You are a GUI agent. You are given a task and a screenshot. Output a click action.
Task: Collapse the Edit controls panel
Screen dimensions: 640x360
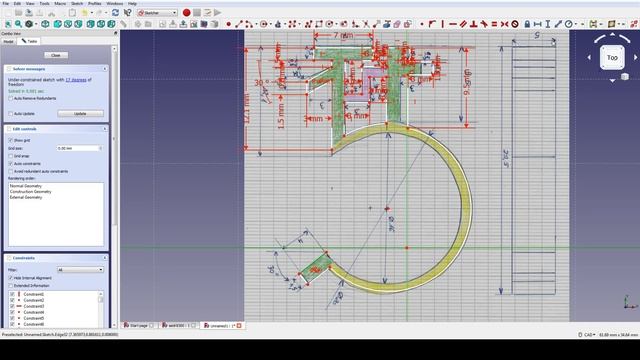(105, 129)
